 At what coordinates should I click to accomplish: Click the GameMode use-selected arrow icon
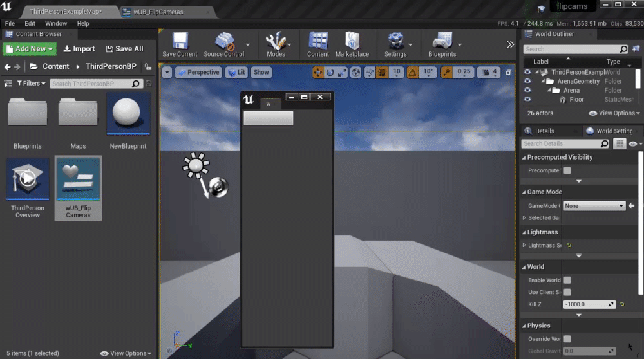pos(631,205)
